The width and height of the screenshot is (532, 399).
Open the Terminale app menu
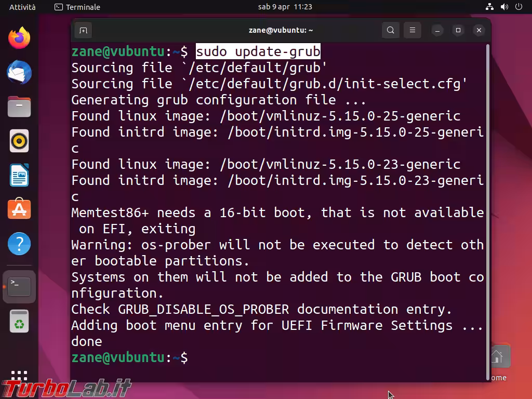pos(78,7)
